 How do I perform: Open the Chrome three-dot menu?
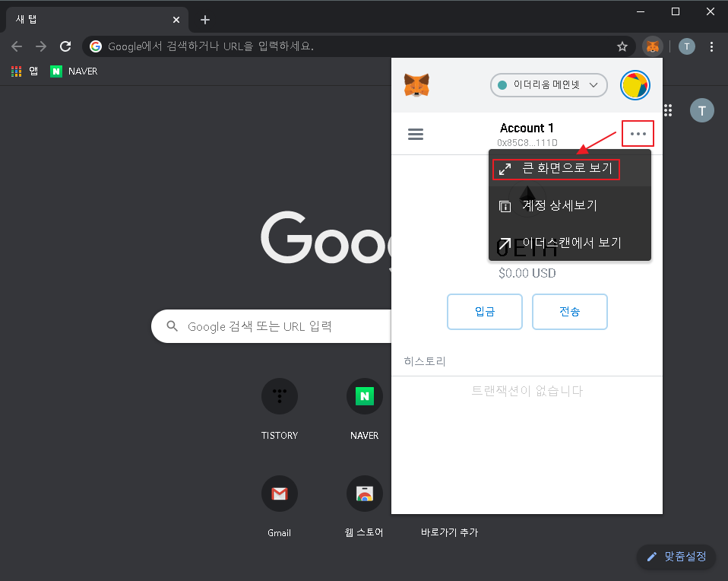tap(711, 46)
